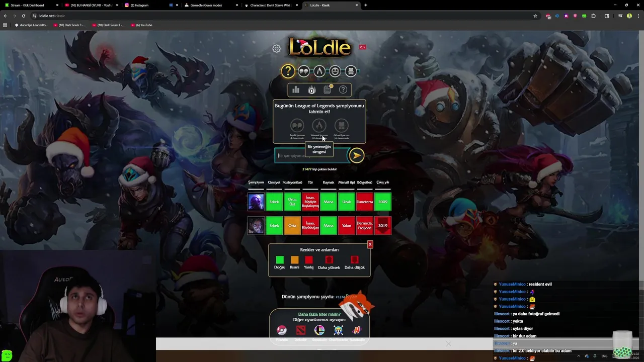
Task: Click the Bölge(ler) column header
Action: pyautogui.click(x=365, y=183)
